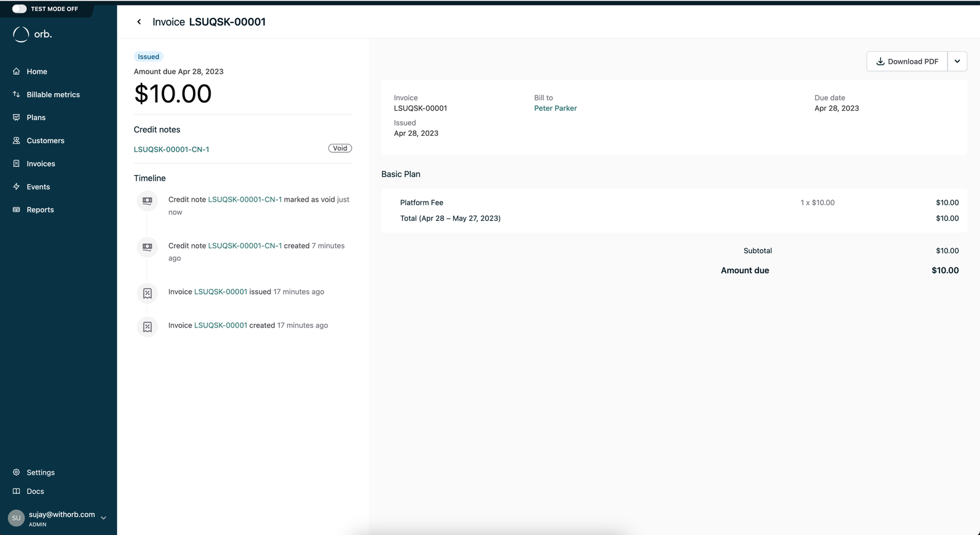Click the timeline icon beside invoice created
This screenshot has width=980, height=535.
pos(147,327)
